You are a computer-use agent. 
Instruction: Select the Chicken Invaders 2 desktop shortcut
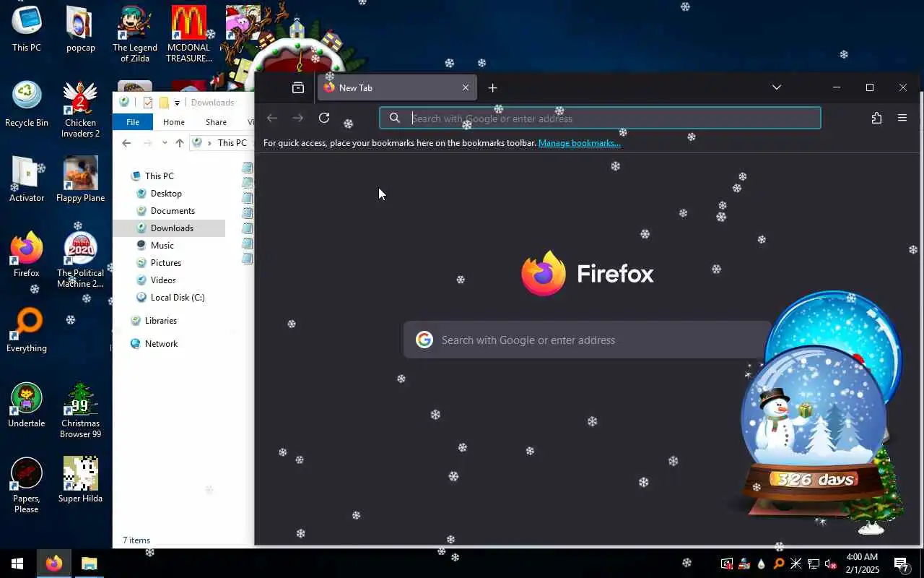click(x=81, y=109)
